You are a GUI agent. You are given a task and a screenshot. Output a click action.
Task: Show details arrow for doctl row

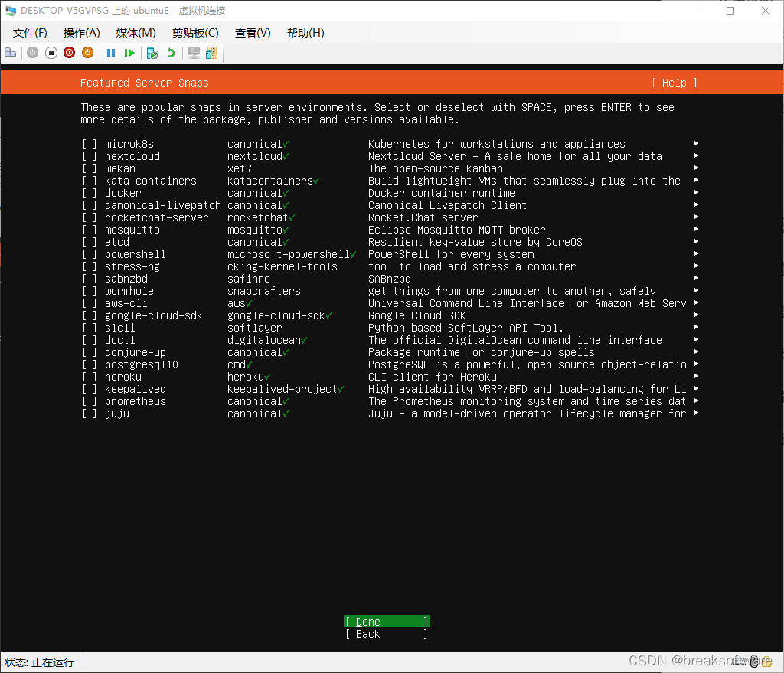coord(695,339)
